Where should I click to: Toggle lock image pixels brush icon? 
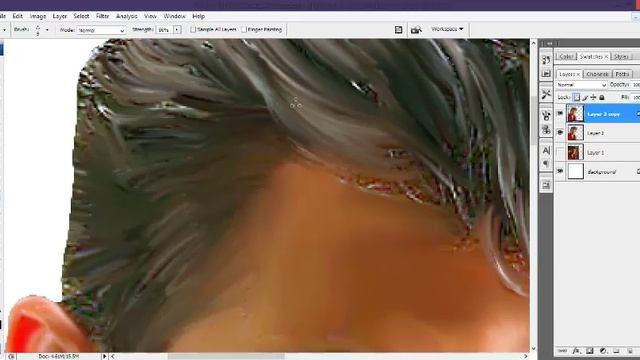click(585, 97)
